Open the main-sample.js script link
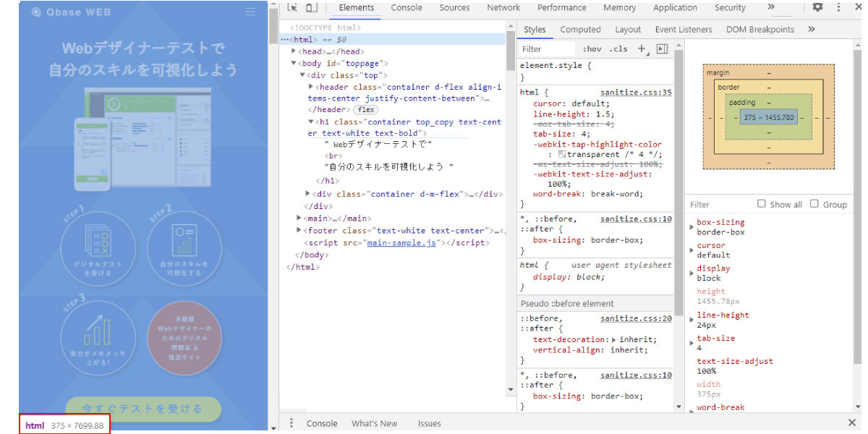Image resolution: width=868 pixels, height=434 pixels. (x=401, y=242)
